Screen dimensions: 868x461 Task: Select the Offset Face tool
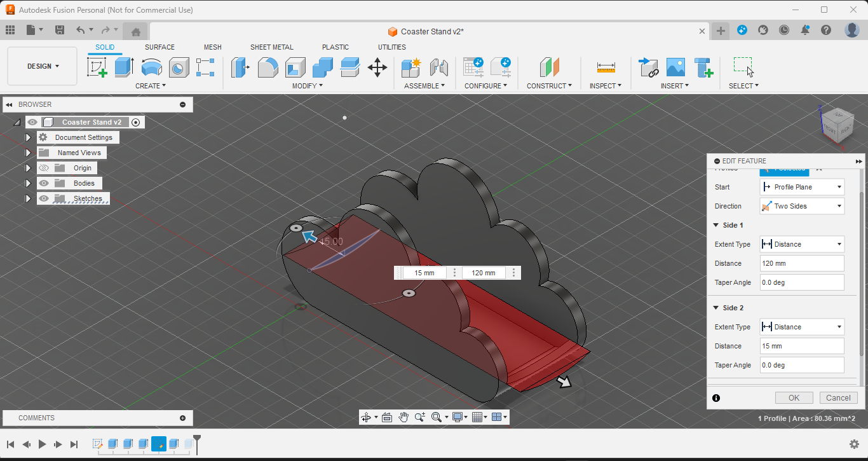pyautogui.click(x=350, y=67)
